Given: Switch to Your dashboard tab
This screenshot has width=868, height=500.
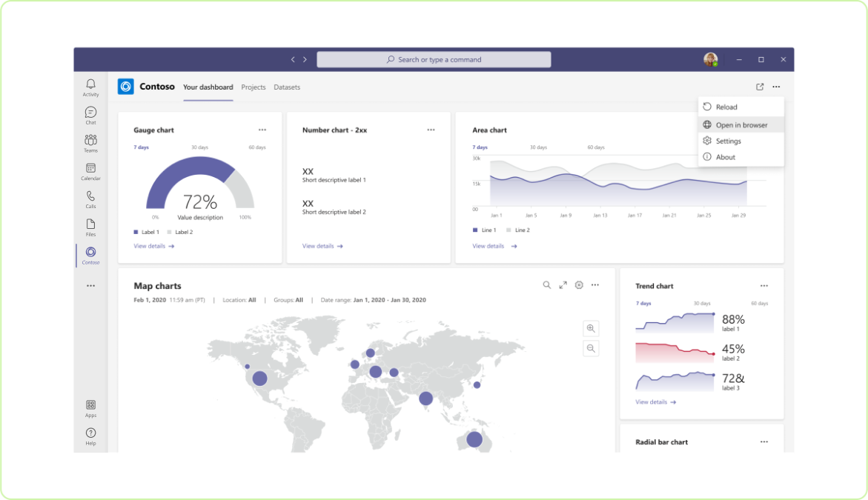Looking at the screenshot, I should (x=208, y=87).
